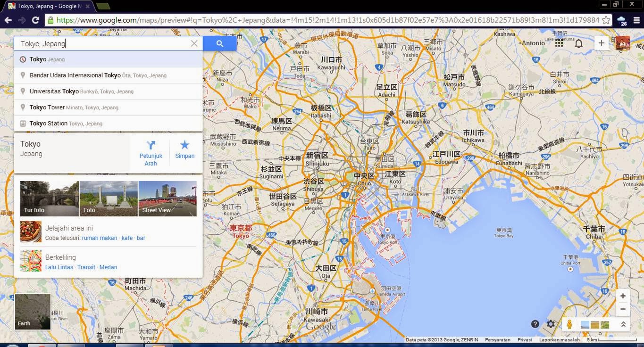
Task: Click the Tokyo Port marker
Action: click(x=387, y=230)
